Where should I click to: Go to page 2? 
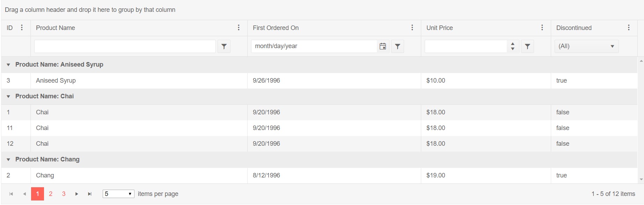coord(51,194)
